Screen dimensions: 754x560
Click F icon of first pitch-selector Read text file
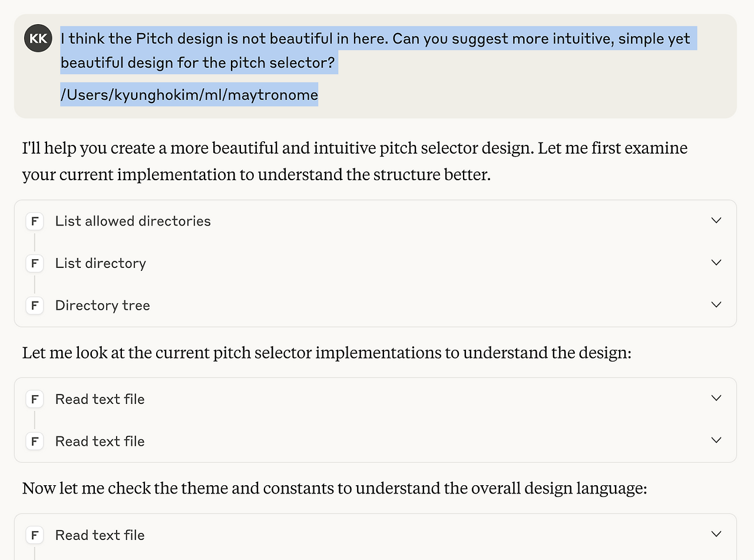click(35, 399)
